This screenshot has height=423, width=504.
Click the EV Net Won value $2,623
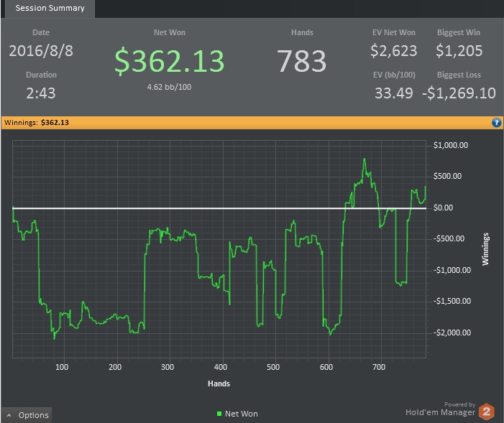(394, 51)
